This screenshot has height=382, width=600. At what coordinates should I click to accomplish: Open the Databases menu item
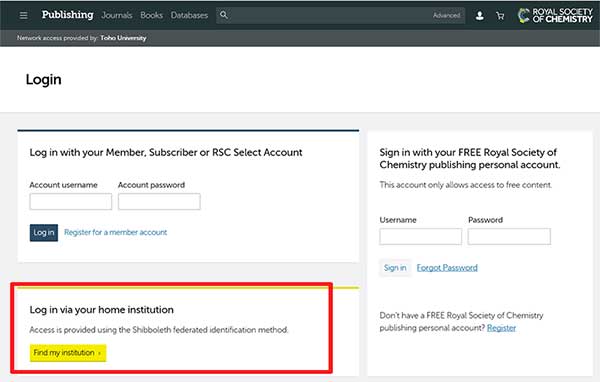click(189, 15)
